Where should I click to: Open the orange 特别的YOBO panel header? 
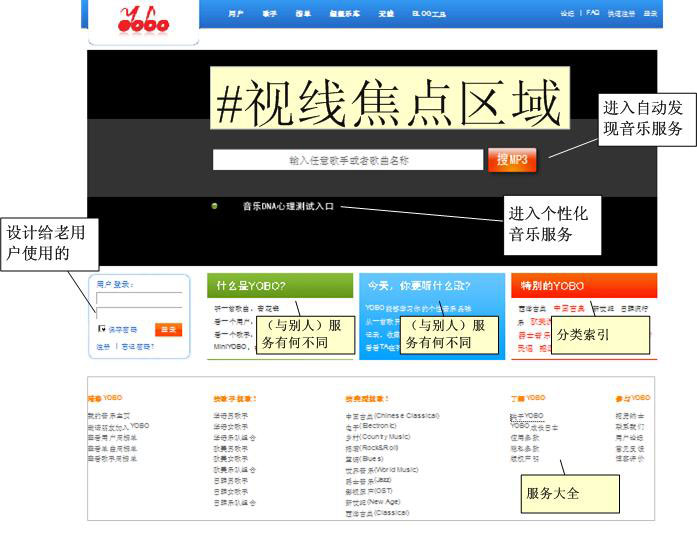click(x=584, y=285)
